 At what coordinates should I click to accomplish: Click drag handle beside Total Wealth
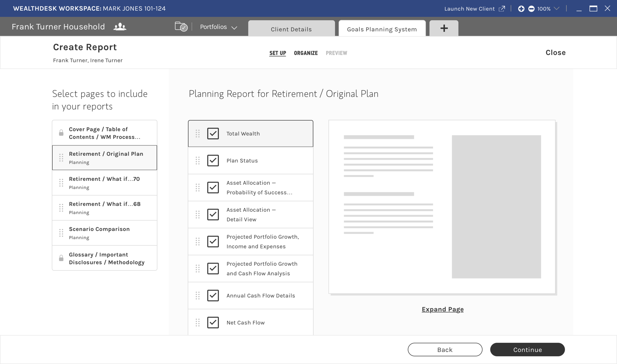click(197, 134)
